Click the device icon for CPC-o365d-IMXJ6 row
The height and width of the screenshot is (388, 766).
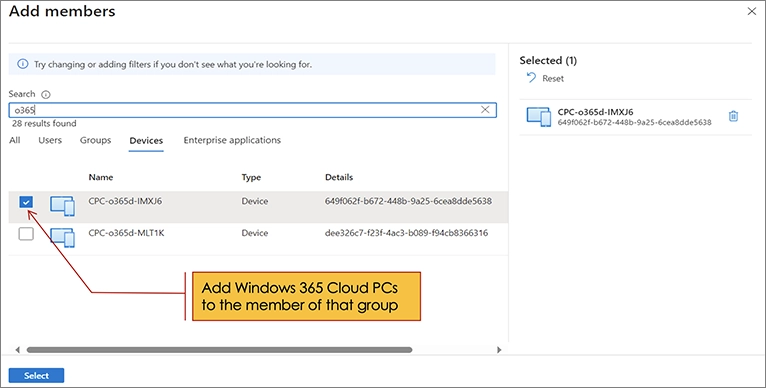tap(63, 206)
